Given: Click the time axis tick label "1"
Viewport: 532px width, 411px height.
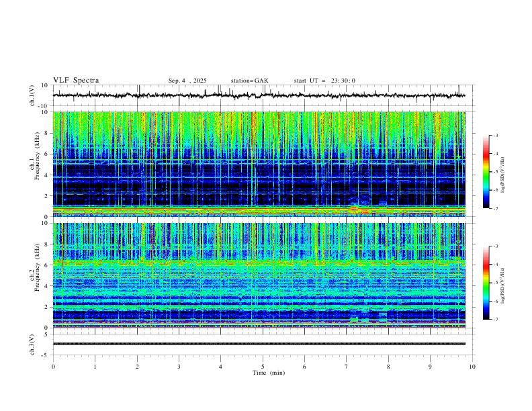Looking at the screenshot, I should [95, 367].
